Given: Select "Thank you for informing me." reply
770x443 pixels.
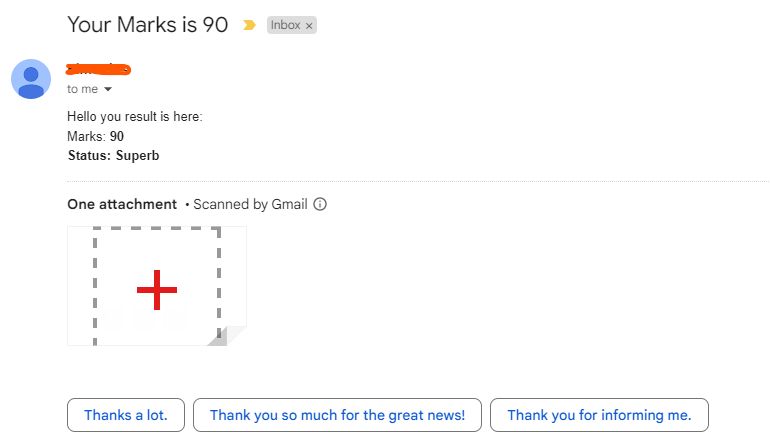Looking at the screenshot, I should (x=599, y=415).
